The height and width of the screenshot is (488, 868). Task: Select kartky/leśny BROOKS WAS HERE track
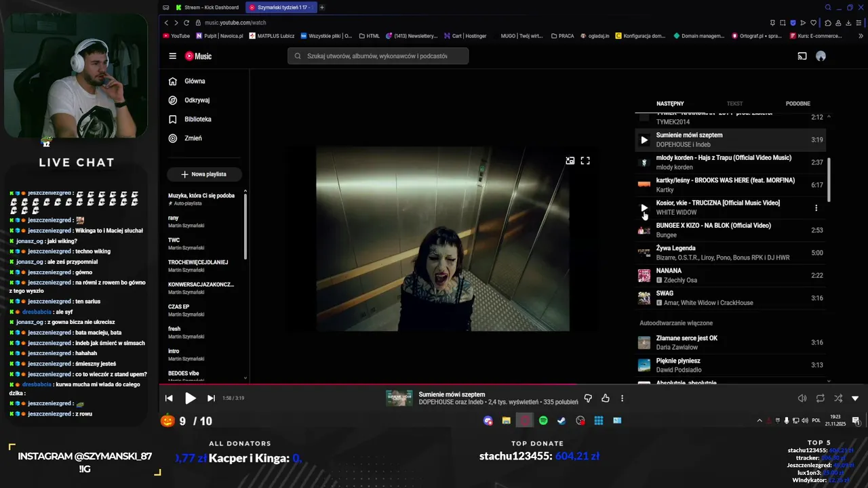click(730, 185)
